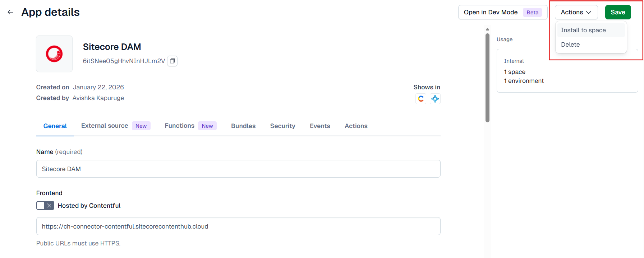Click the 1 space usage text
644x258 pixels.
515,72
